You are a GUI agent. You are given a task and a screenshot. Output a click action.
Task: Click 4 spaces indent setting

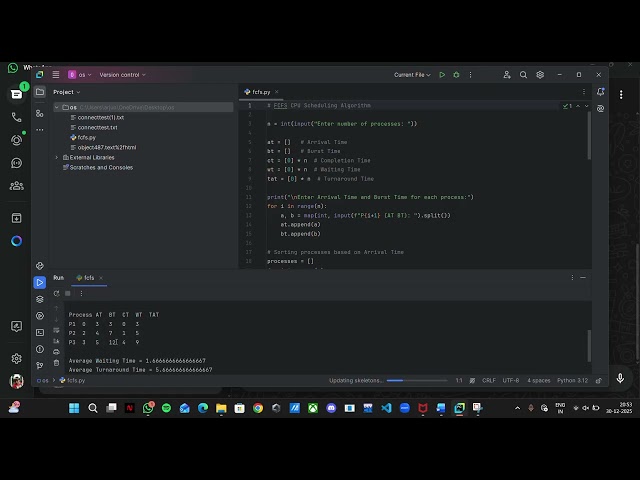coord(538,380)
